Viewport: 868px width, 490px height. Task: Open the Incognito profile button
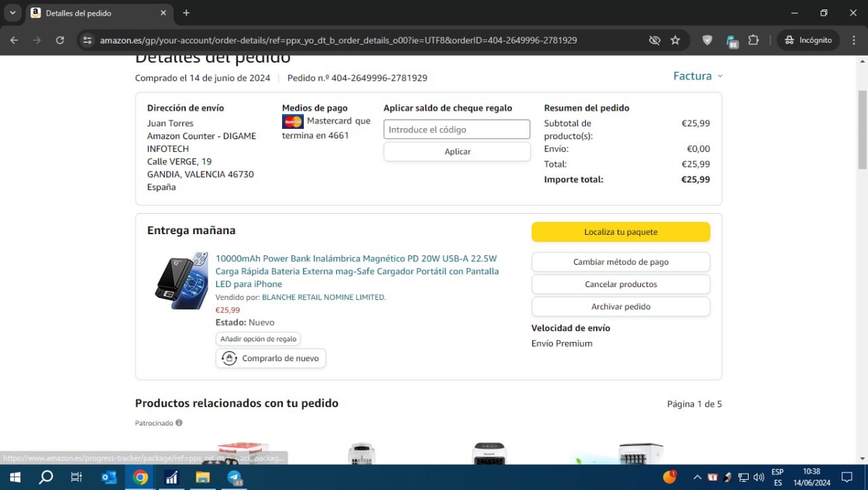808,40
